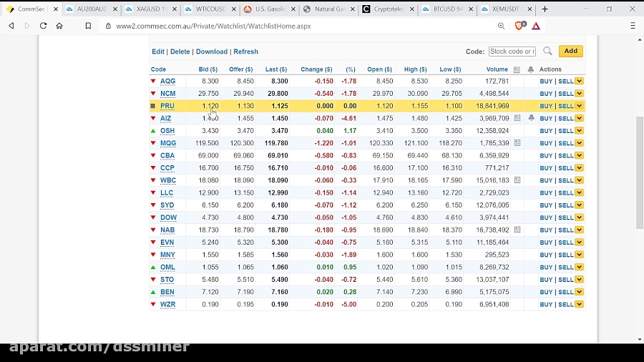Reload the page with browser refresh icon
This screenshot has height=362, width=644.
point(43,26)
